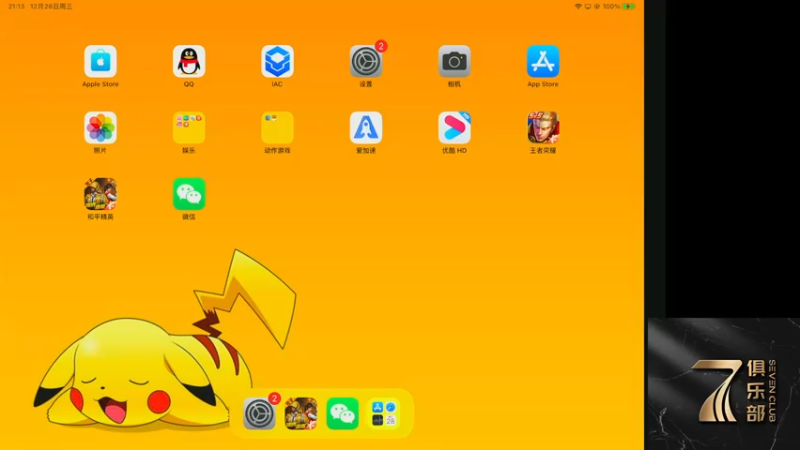The height and width of the screenshot is (450, 800).
Task: Launch the QQ penguin app
Action: click(189, 61)
